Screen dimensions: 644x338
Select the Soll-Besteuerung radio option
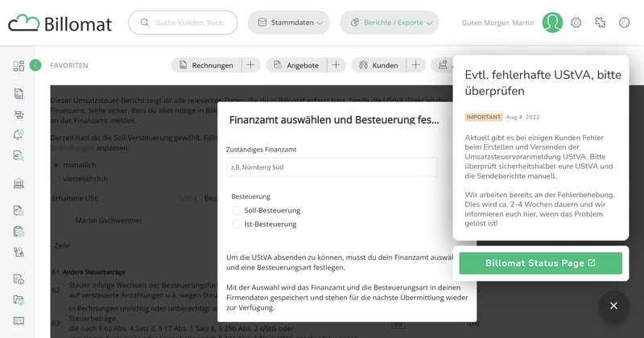click(x=237, y=210)
